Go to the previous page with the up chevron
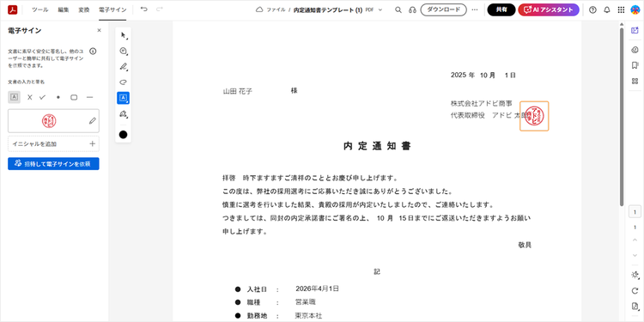 635,240
